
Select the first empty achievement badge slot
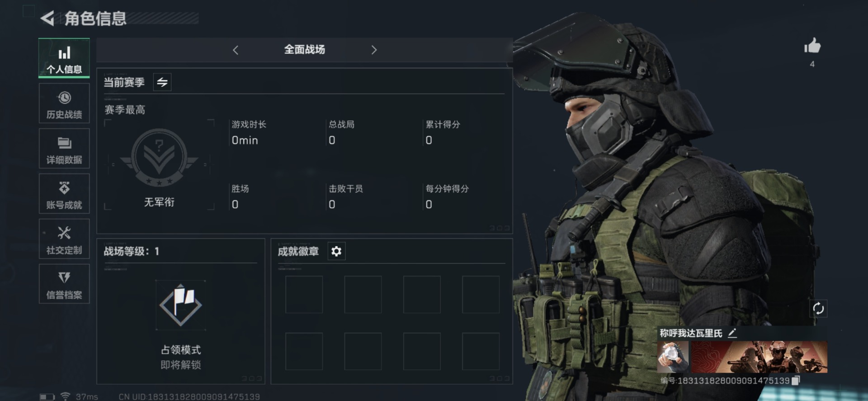pyautogui.click(x=304, y=295)
